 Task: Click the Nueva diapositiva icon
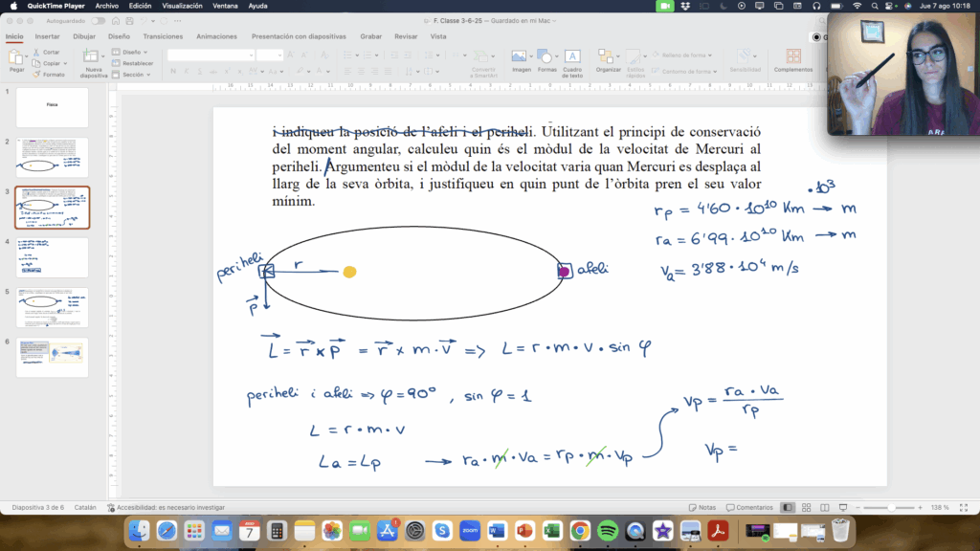[x=91, y=56]
